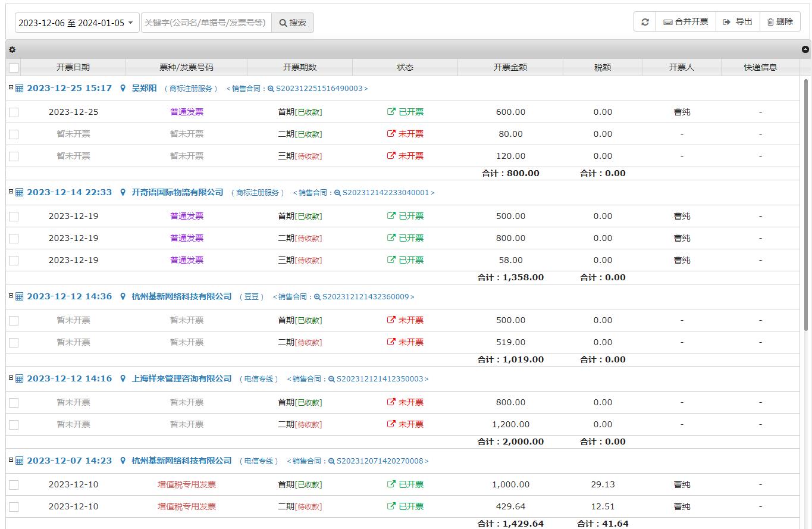Toggle select-all checkbox in table header
The height and width of the screenshot is (529, 812).
[x=14, y=68]
